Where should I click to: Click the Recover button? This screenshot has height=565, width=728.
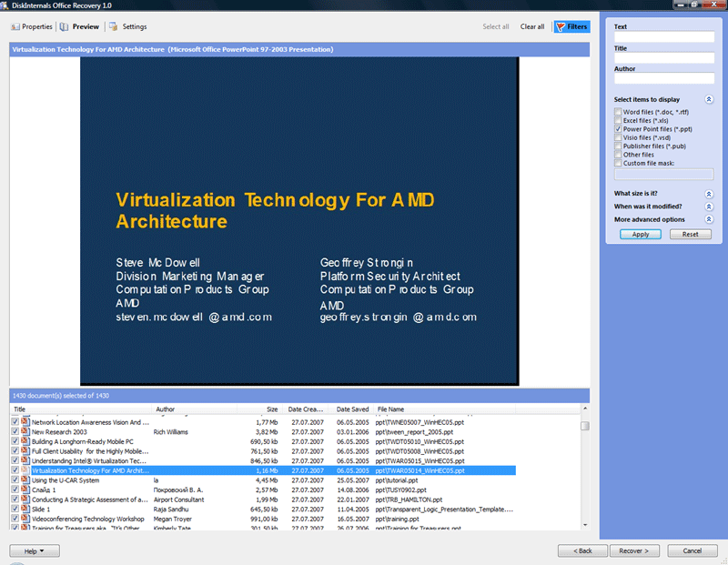(x=634, y=550)
